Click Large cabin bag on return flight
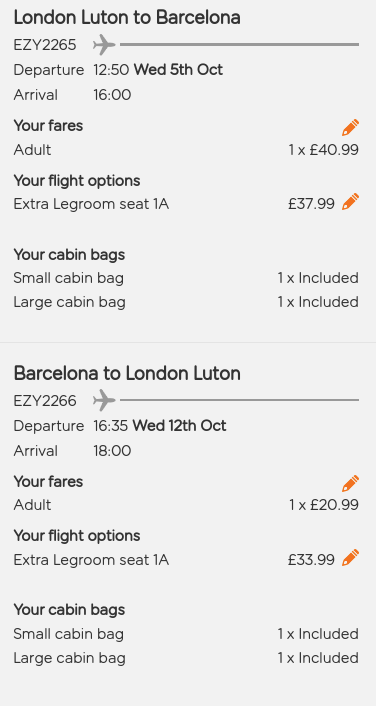 click(69, 658)
